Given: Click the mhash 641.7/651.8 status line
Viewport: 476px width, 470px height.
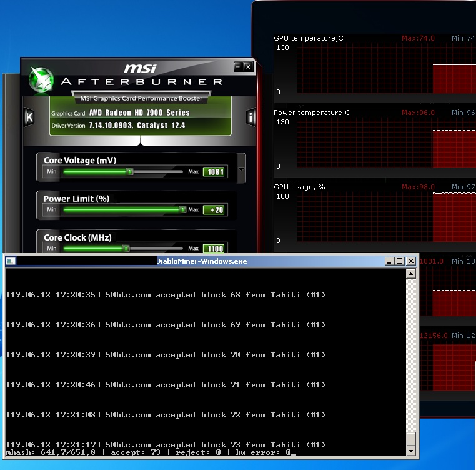Looking at the screenshot, I should pyautogui.click(x=149, y=452).
